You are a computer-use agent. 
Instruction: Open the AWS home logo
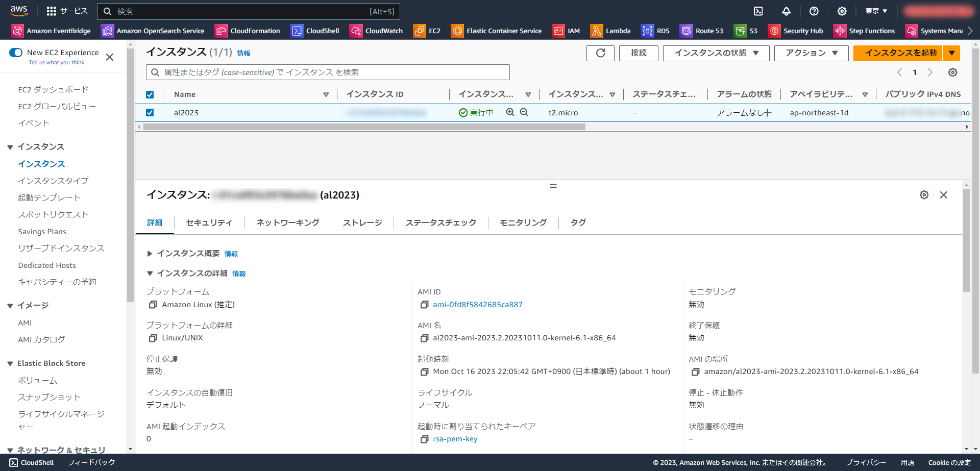(19, 11)
